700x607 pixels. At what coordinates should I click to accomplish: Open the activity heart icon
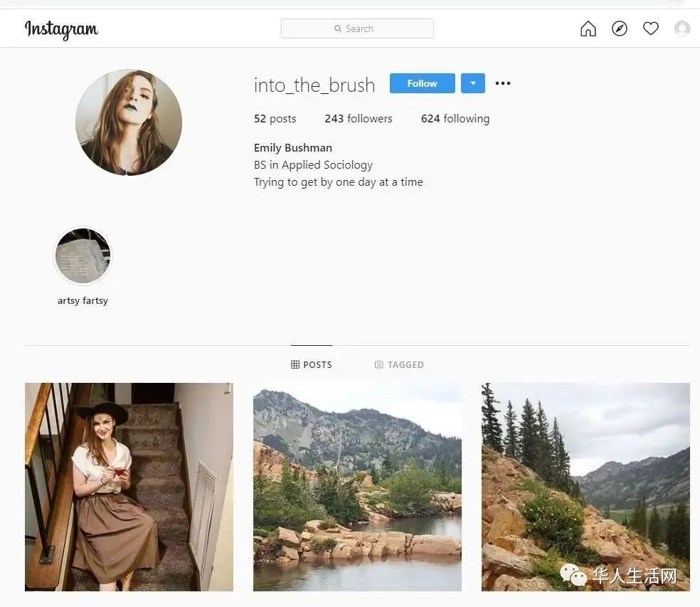point(650,28)
